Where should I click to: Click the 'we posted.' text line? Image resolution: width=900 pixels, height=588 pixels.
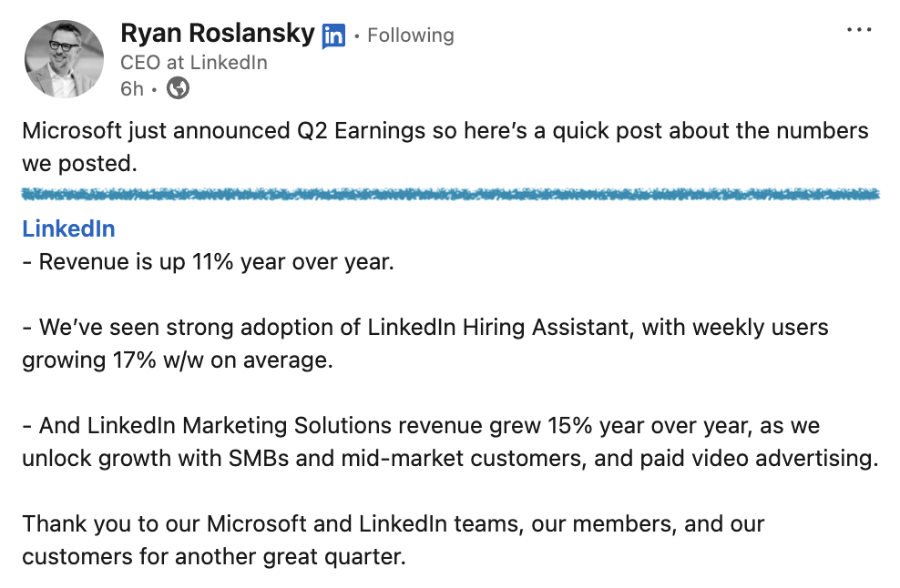(79, 163)
